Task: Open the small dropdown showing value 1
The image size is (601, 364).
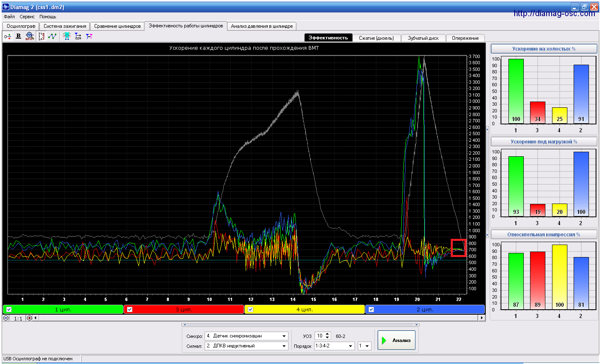Action: pyautogui.click(x=364, y=346)
